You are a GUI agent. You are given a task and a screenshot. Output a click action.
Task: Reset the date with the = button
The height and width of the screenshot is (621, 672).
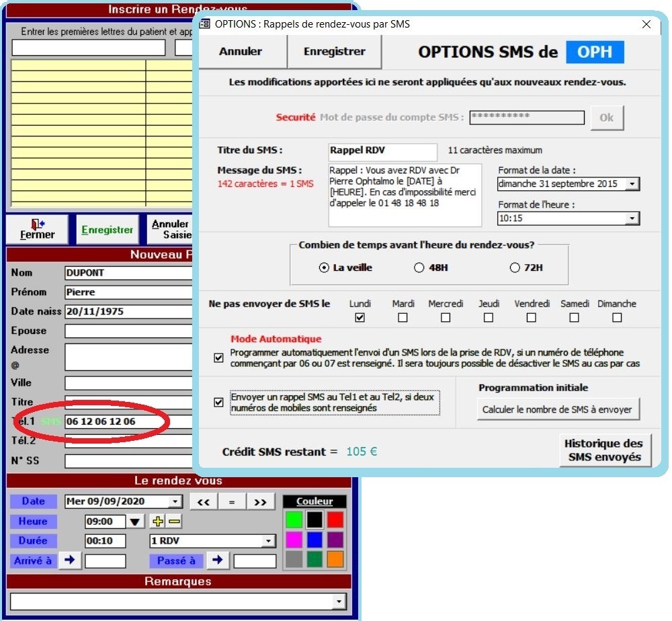(232, 501)
